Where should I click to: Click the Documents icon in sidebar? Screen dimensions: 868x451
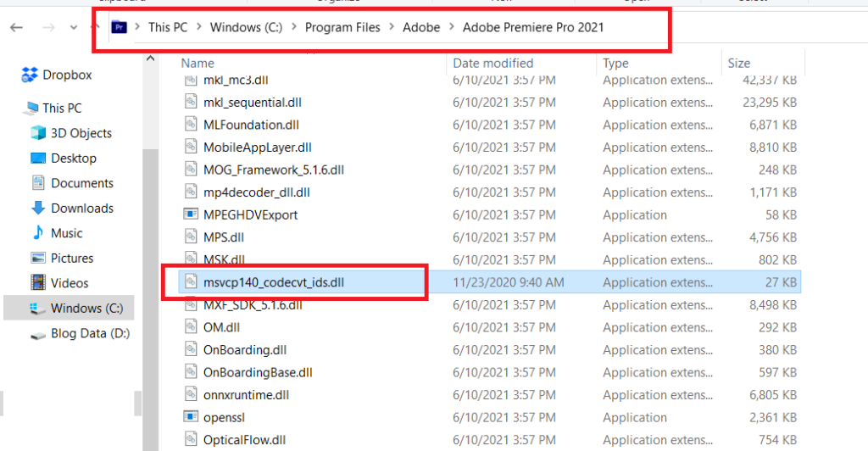38,182
